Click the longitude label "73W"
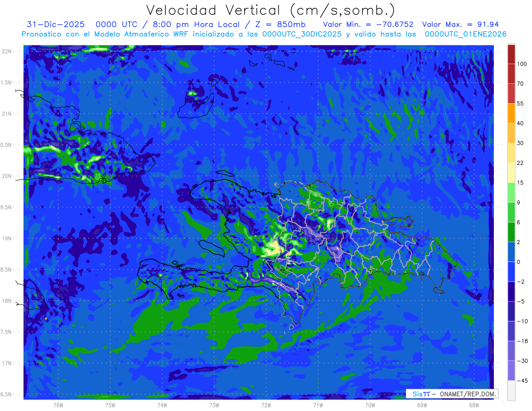Screen dimensions: 532x411 click(x=214, y=405)
